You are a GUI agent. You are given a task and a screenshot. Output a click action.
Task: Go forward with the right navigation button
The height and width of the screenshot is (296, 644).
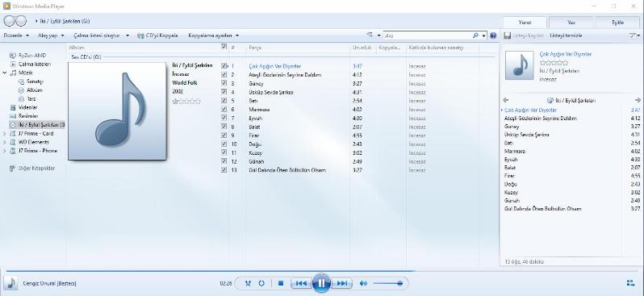point(20,21)
